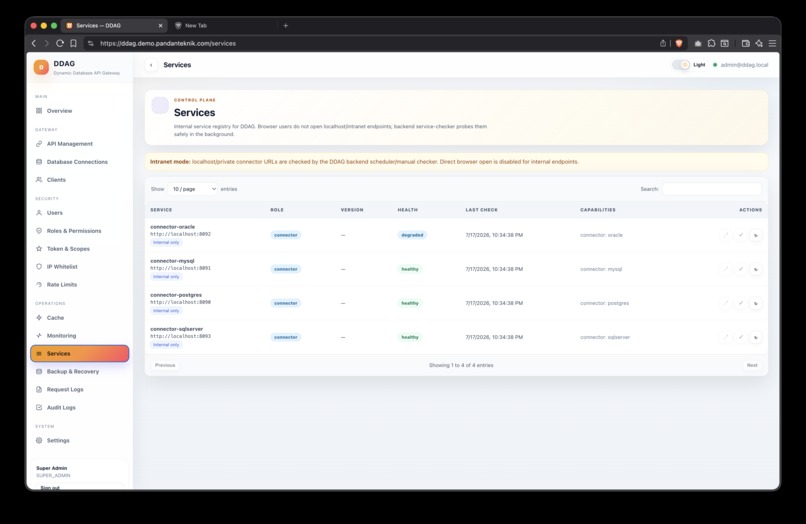
Task: Click the Previous pagination button
Action: 165,365
